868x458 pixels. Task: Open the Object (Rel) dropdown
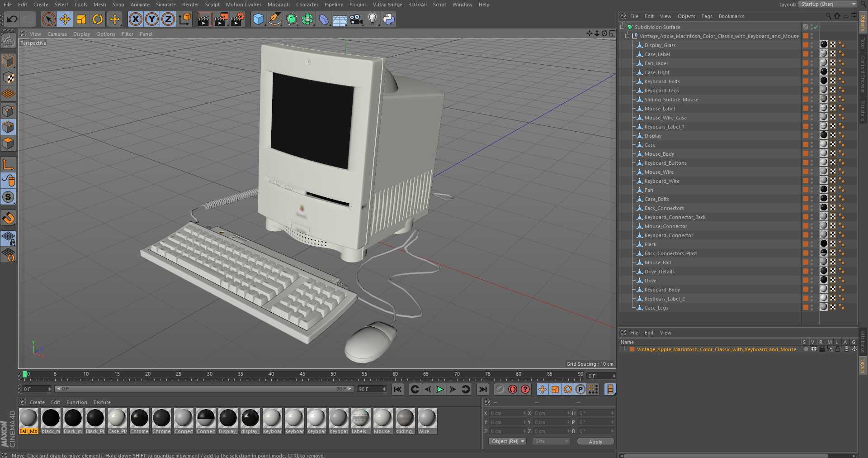point(507,441)
